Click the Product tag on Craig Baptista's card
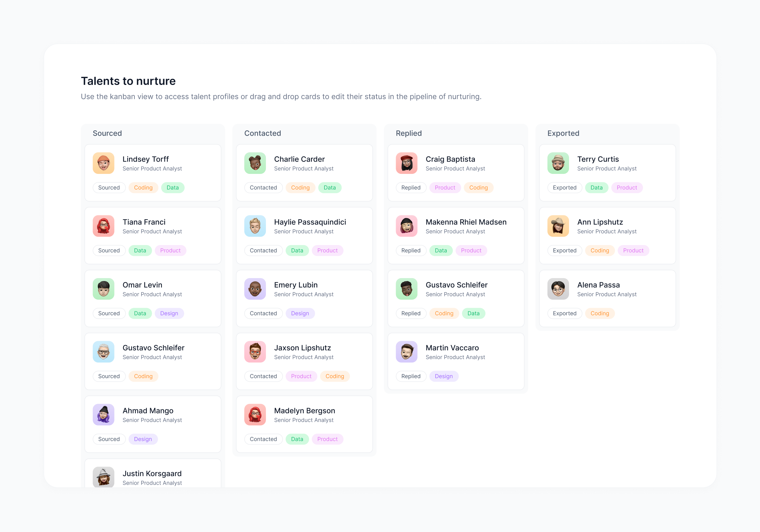 445,188
